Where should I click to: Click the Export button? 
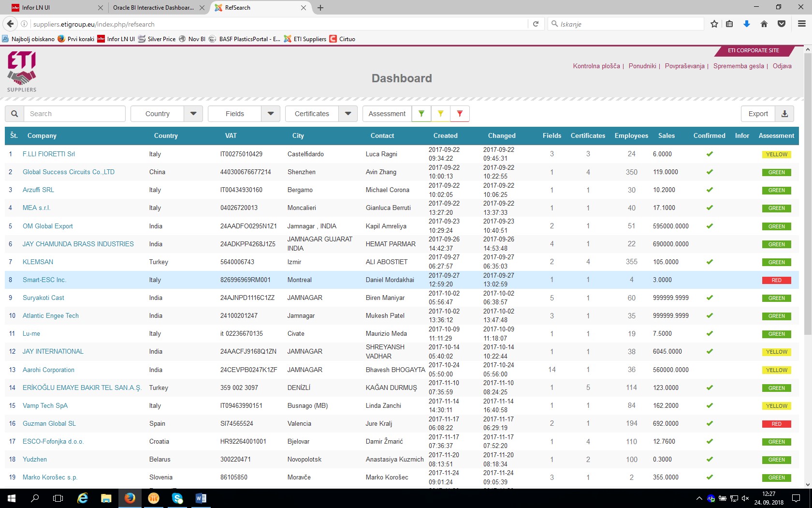point(758,114)
